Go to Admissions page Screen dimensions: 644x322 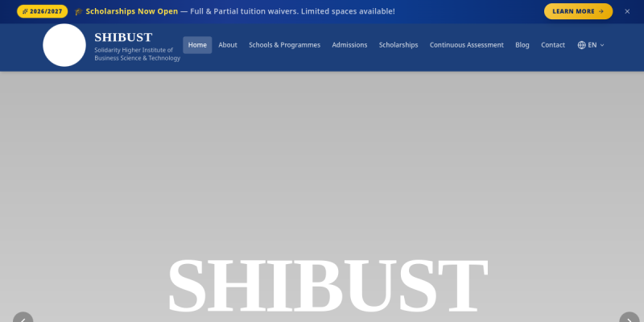(349, 45)
